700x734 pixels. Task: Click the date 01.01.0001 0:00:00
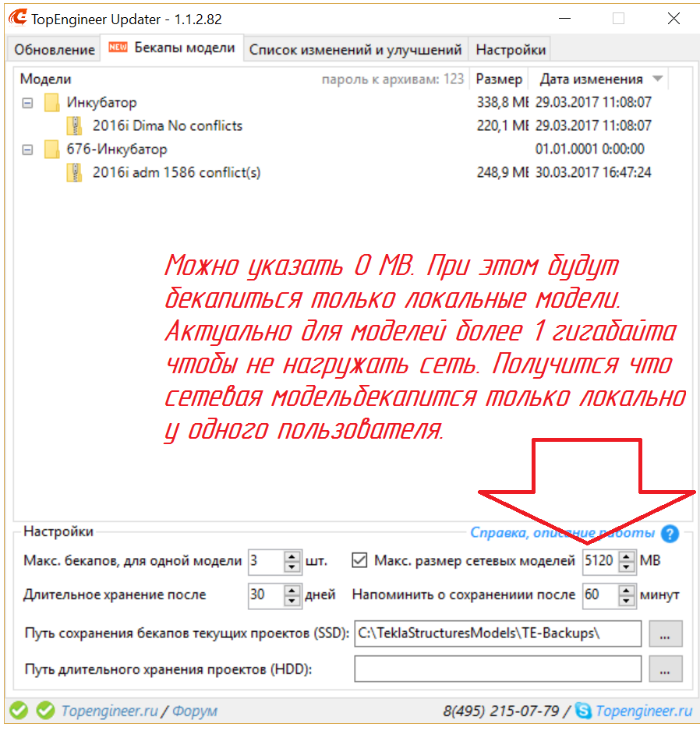point(590,150)
